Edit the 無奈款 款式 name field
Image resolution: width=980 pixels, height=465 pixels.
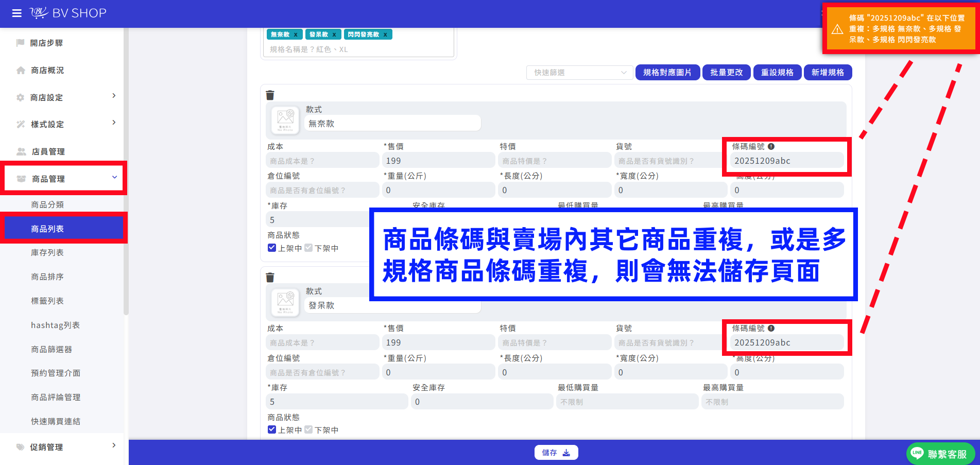click(x=392, y=124)
